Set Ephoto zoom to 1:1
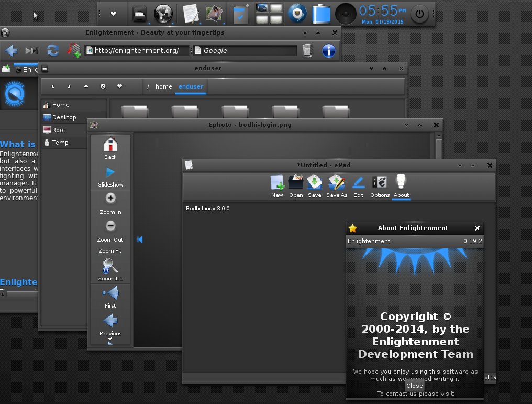This screenshot has height=404, width=532. coord(110,270)
